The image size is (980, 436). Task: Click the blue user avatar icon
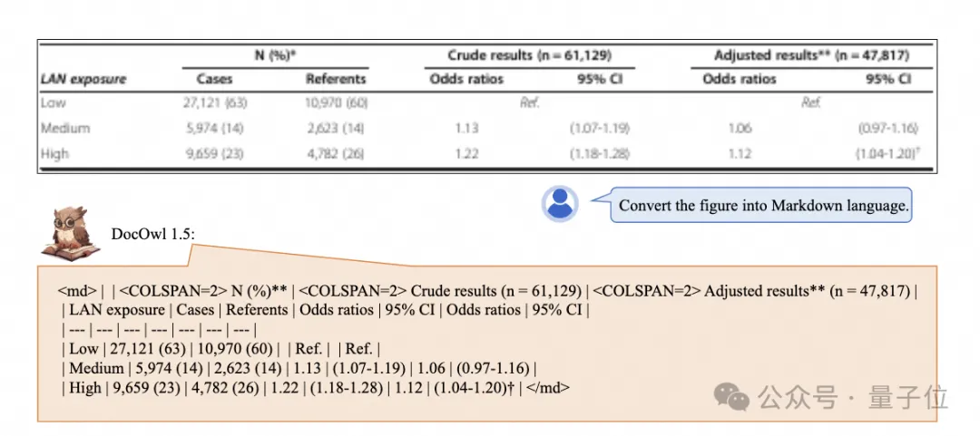[x=560, y=202]
